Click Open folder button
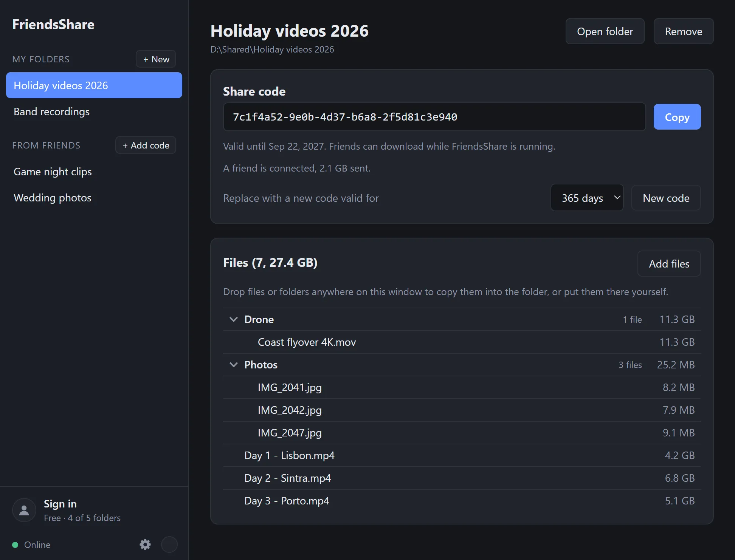Screen dimensions: 735x560 click(605, 31)
